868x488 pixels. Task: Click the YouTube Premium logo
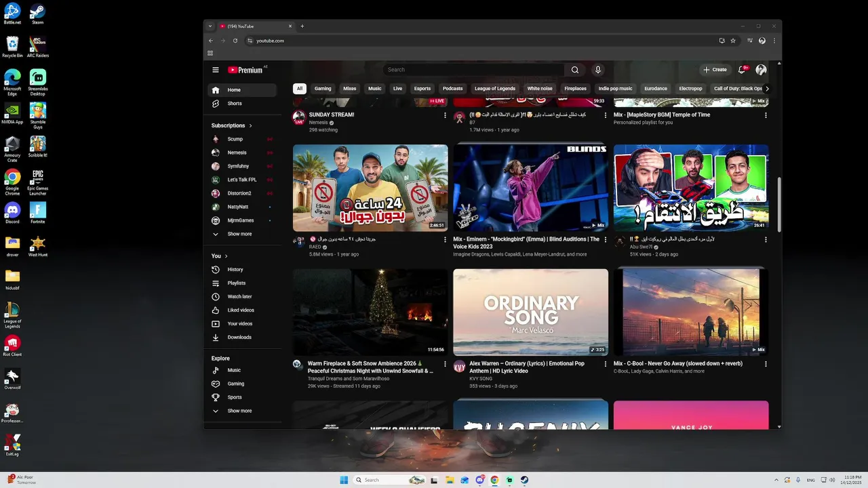[x=246, y=70]
